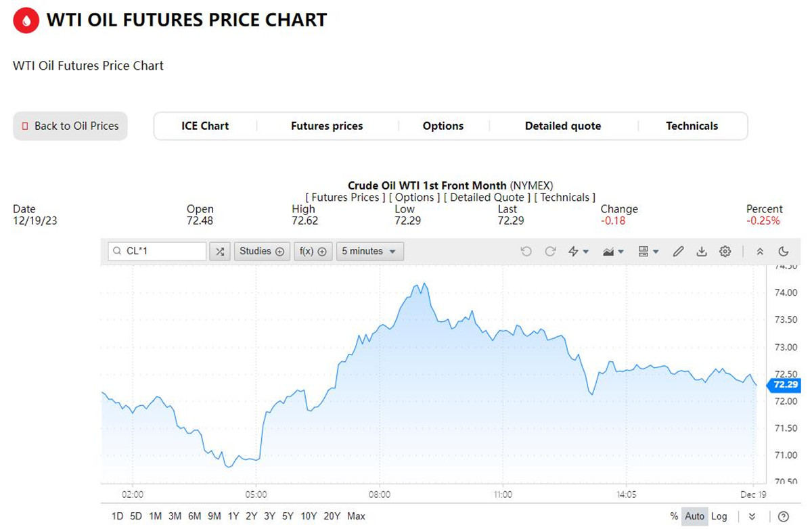Click the compare symbols shuffle icon

(220, 251)
